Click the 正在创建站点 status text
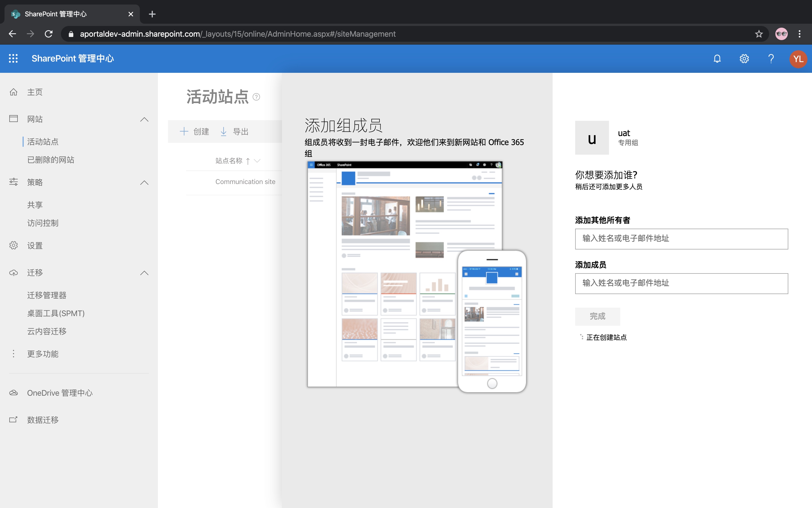Image resolution: width=812 pixels, height=508 pixels. click(x=606, y=337)
